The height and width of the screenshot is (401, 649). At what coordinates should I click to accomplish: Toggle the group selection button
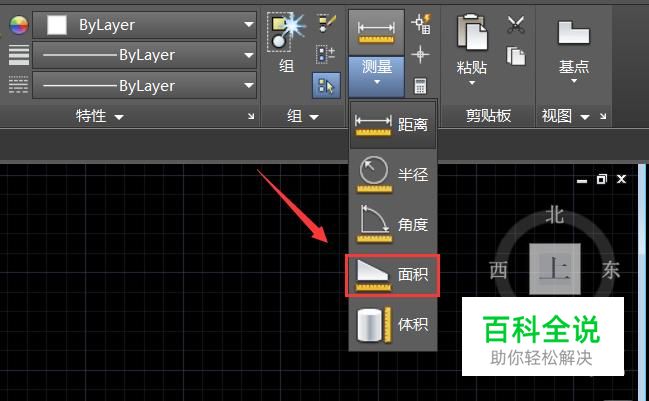click(326, 86)
